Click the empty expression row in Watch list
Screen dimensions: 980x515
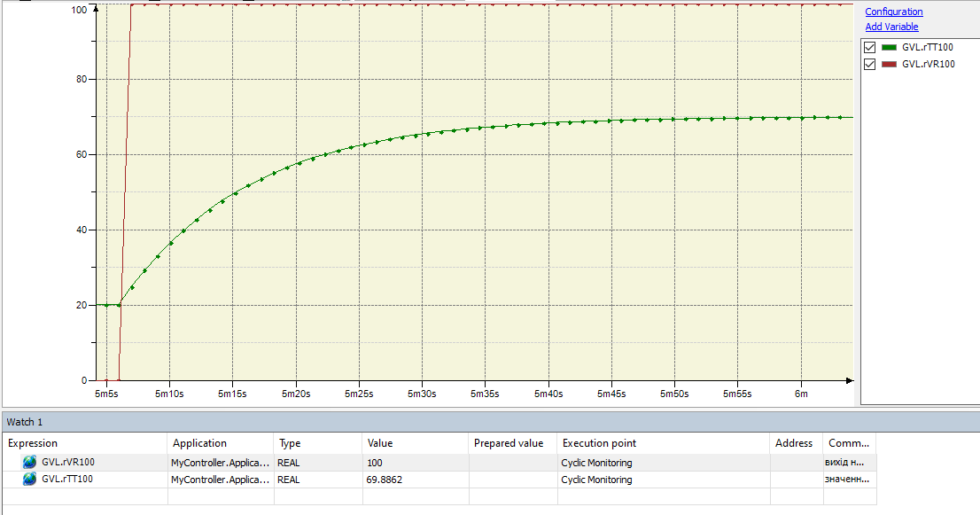pyautogui.click(x=84, y=496)
